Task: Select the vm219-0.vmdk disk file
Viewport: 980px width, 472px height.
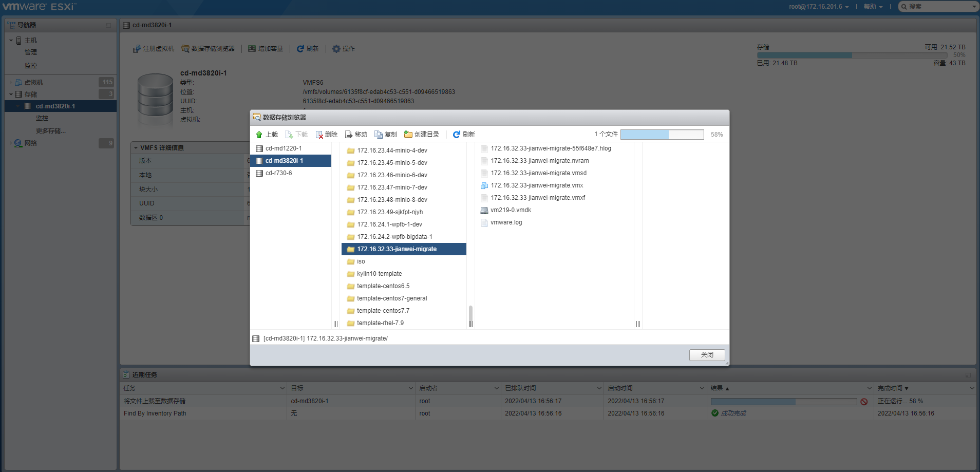Action: click(555, 210)
